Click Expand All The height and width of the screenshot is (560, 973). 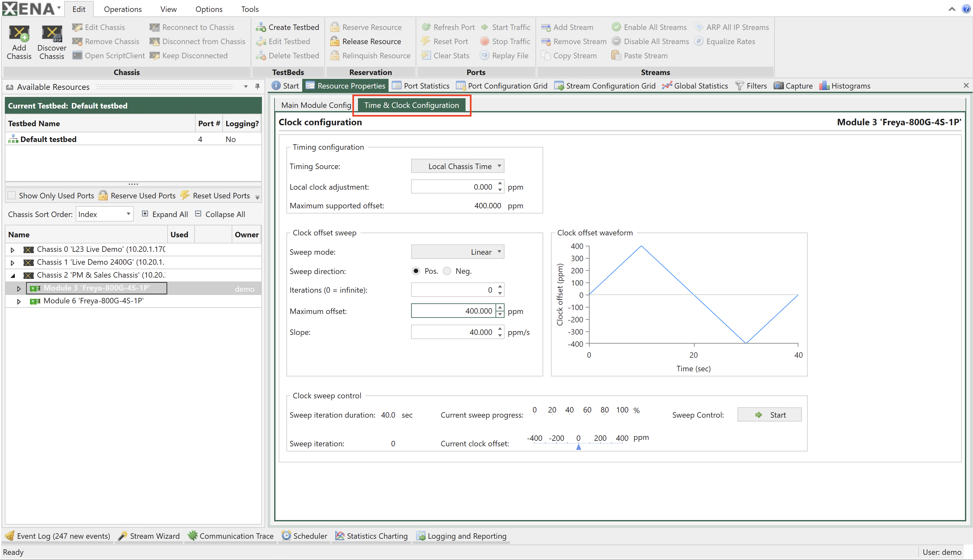(165, 214)
